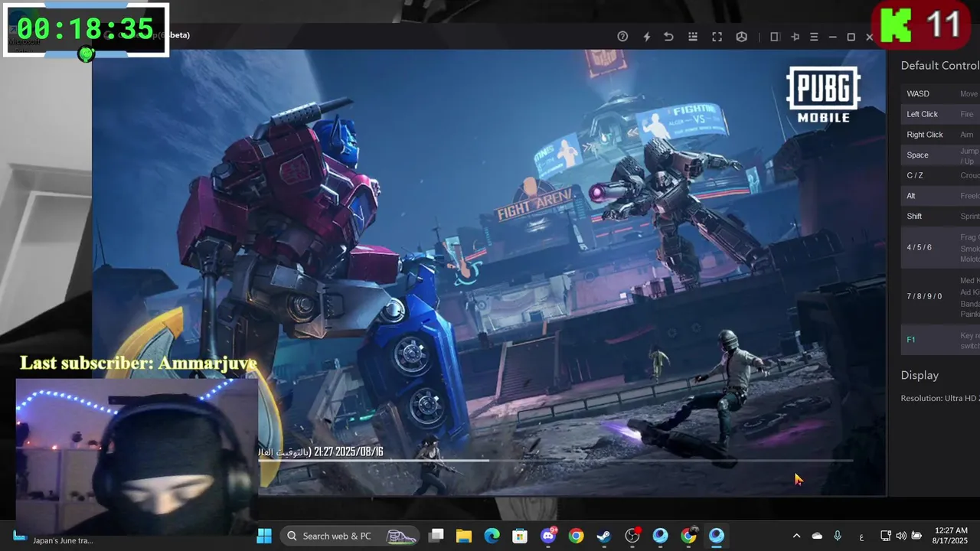Click the 3D cube icon in title bar
The width and height of the screenshot is (980, 551).
click(x=741, y=37)
